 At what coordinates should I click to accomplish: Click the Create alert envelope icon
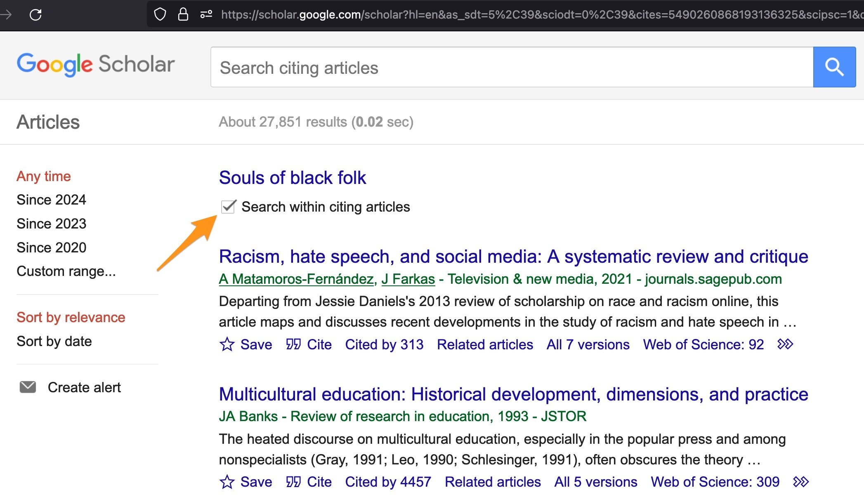coord(27,387)
